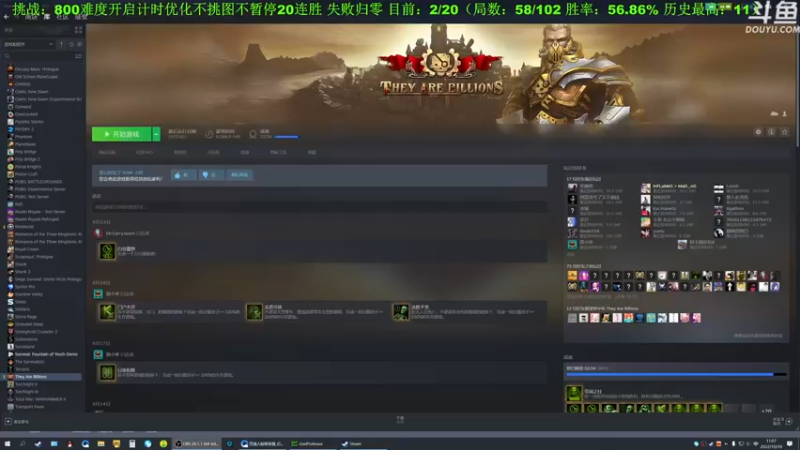Open the fourth tab in the game nav row
The width and height of the screenshot is (800, 450).
pyautogui.click(x=213, y=153)
